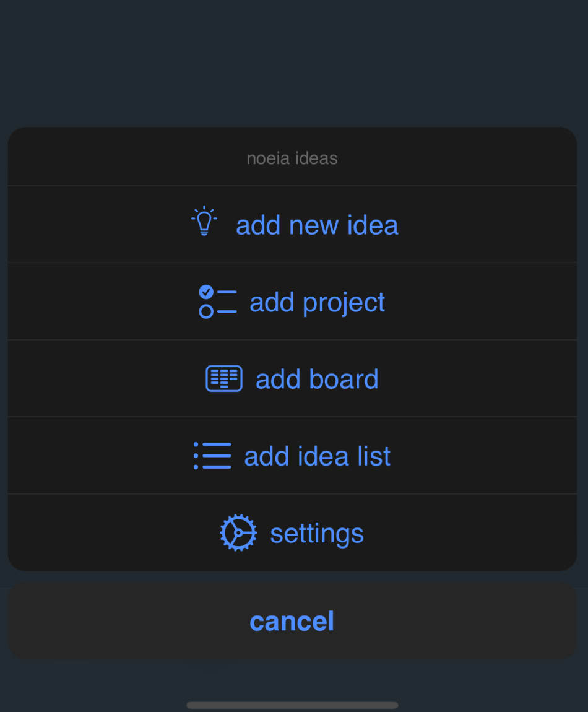588x712 pixels.
Task: Tap the lightbulb icon
Action: (204, 222)
